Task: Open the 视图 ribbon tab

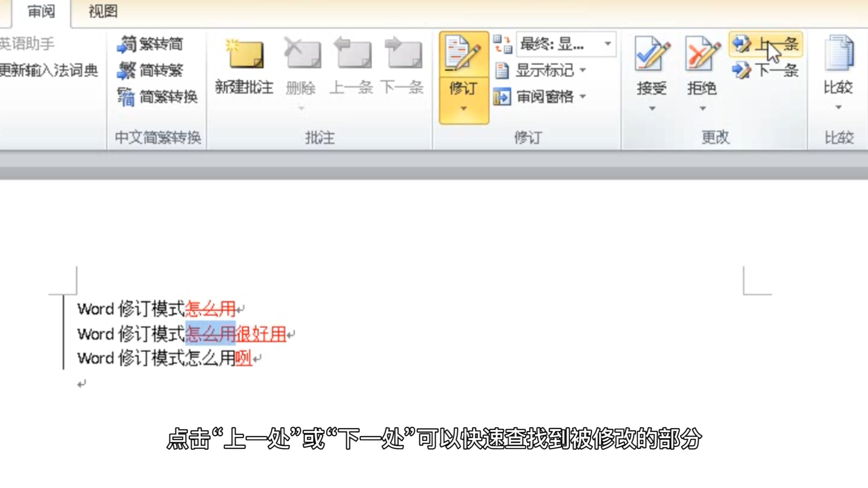Action: pyautogui.click(x=103, y=11)
